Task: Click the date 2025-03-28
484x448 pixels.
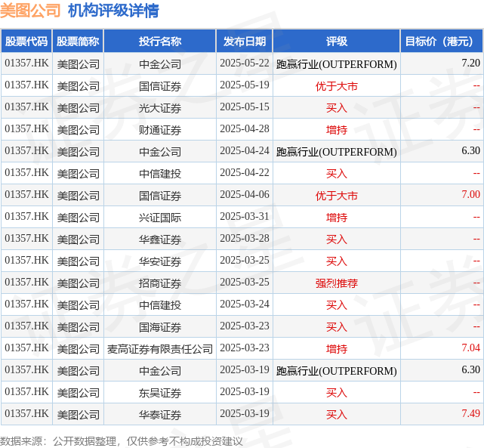Action: [245, 239]
